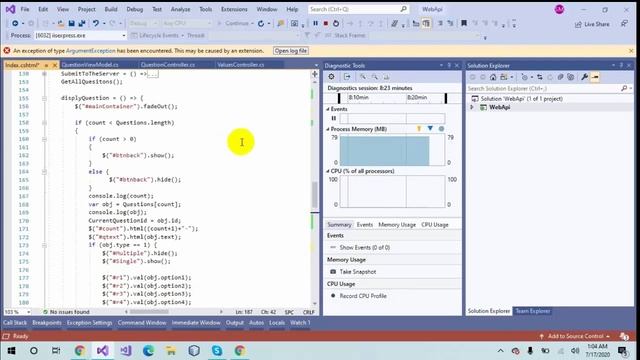Open the Windows Start menu

pos(11,351)
